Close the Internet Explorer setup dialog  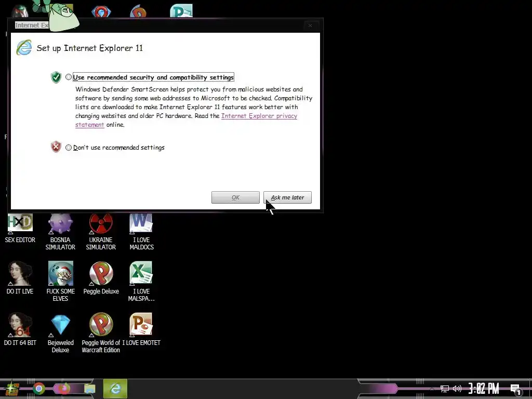coord(310,25)
